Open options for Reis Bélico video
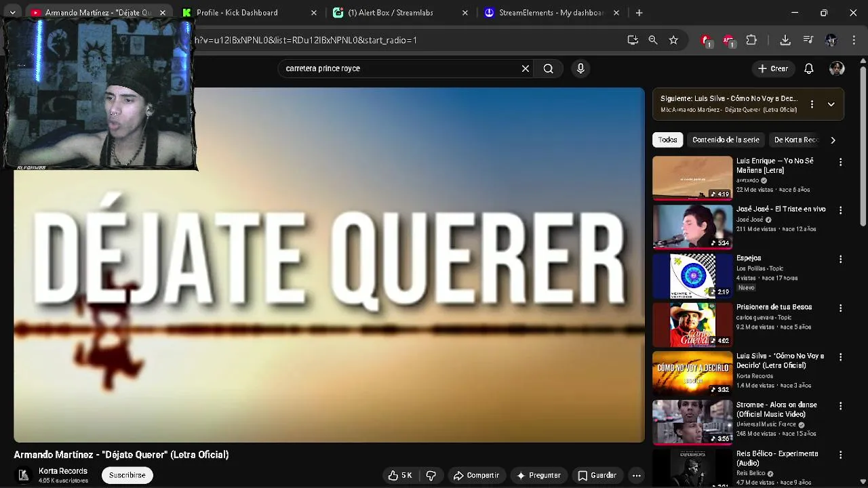868x488 pixels. (x=840, y=455)
